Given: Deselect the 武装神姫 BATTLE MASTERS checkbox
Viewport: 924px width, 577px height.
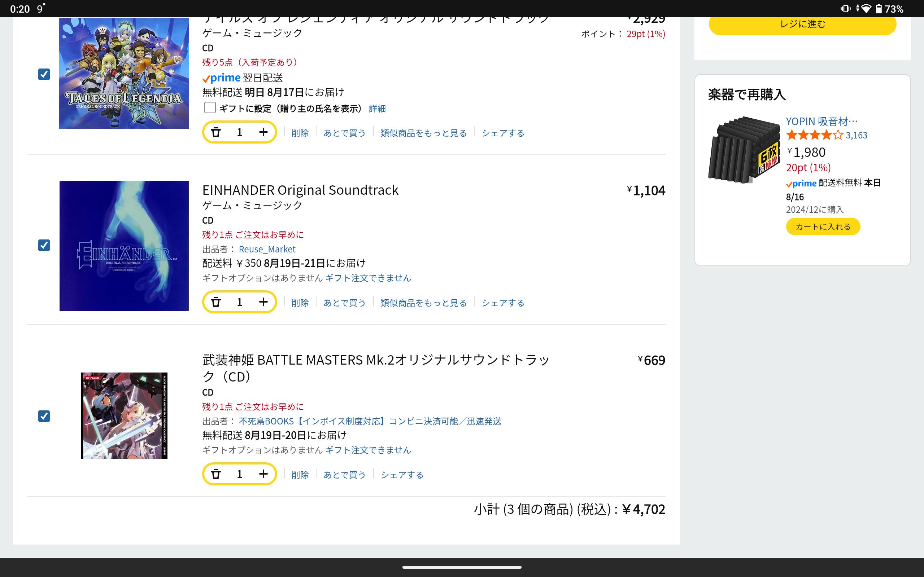Looking at the screenshot, I should [x=44, y=416].
